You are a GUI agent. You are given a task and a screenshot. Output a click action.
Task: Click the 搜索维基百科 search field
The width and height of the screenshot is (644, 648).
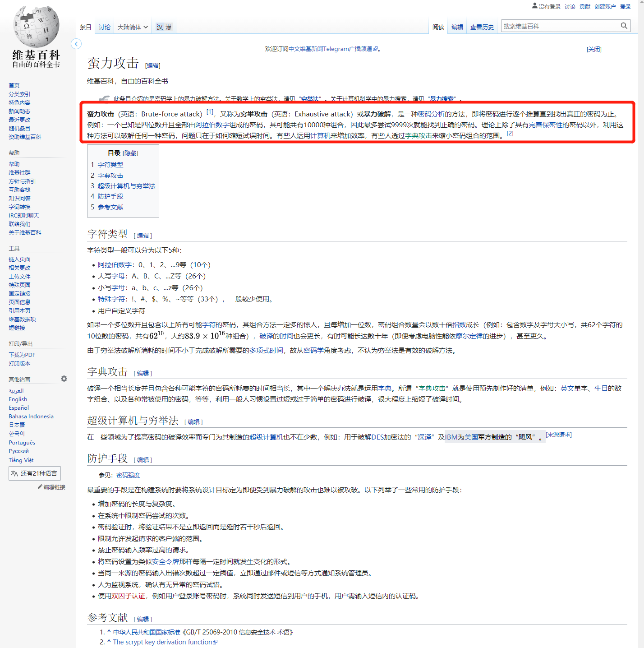[559, 26]
